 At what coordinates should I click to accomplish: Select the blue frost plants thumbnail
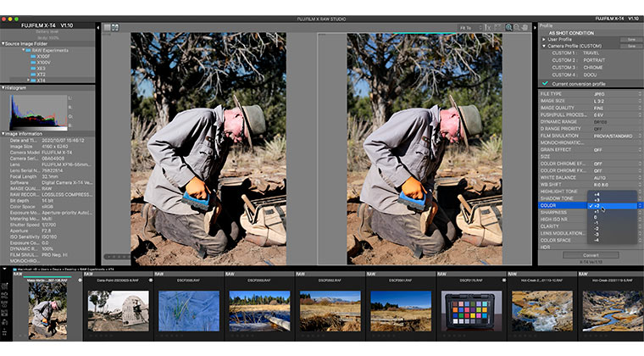(188, 310)
